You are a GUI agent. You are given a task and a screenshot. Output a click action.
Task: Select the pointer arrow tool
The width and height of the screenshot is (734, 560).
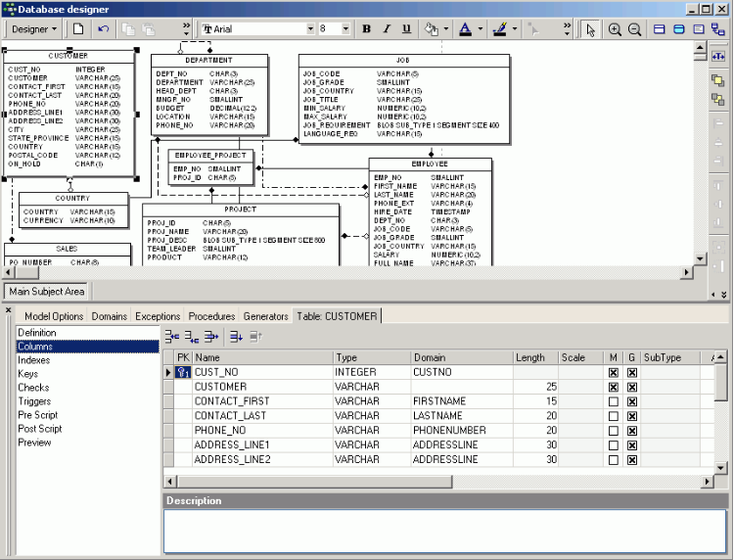590,29
